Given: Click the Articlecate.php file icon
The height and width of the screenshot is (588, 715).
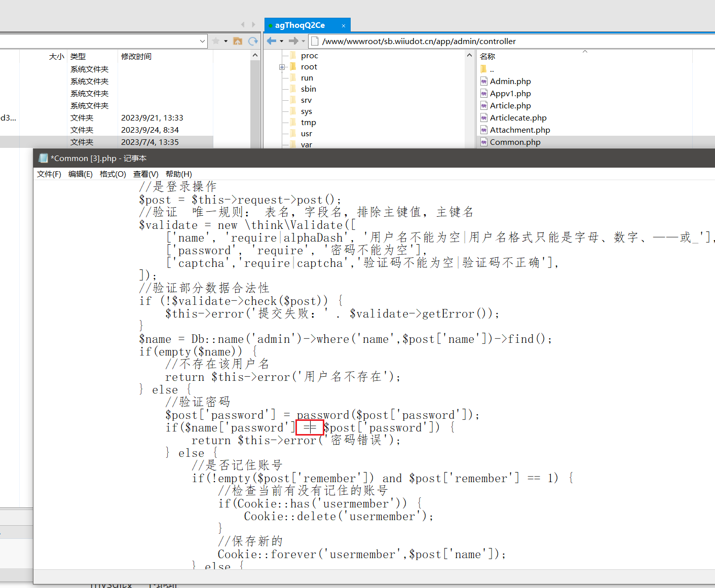Looking at the screenshot, I should point(484,117).
